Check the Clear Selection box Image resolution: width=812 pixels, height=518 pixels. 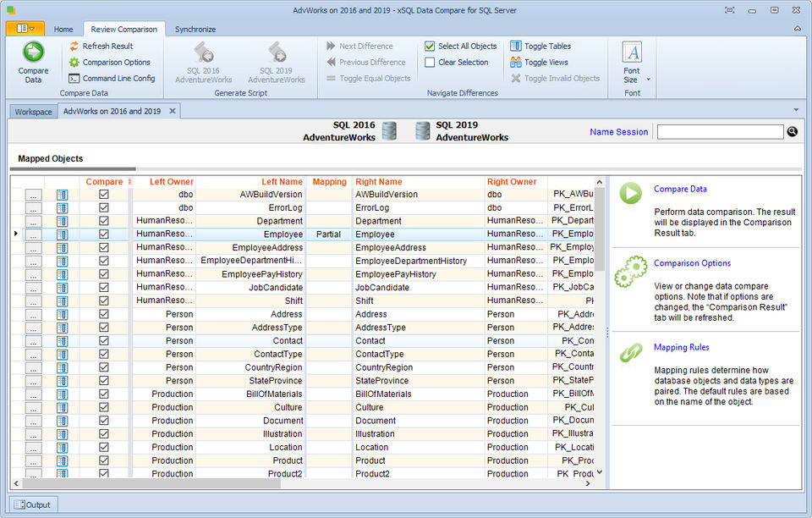[430, 62]
